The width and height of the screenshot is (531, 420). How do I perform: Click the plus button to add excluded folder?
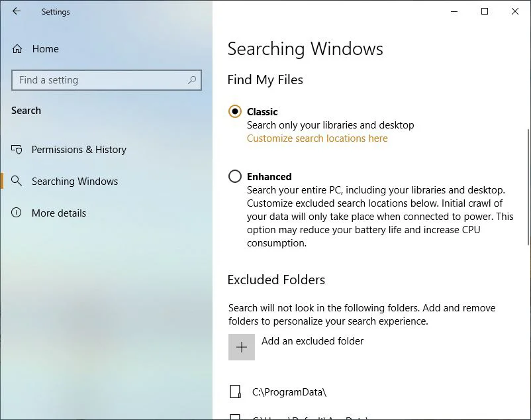[242, 347]
